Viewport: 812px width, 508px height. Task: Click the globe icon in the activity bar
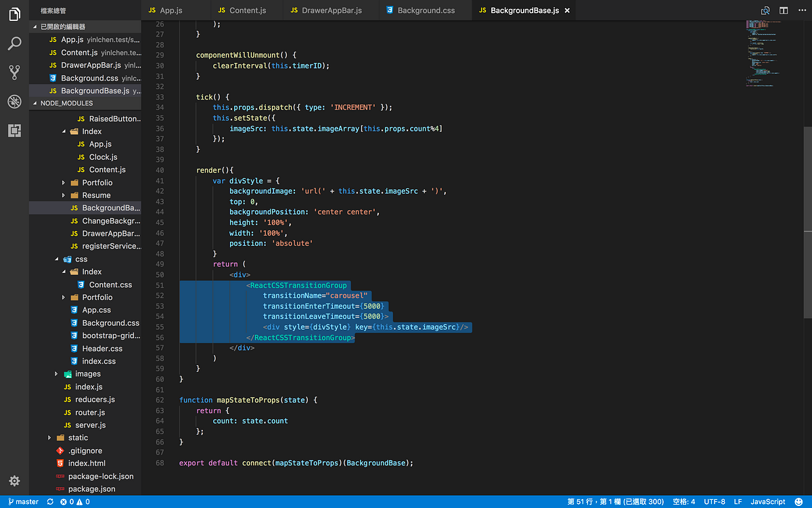pyautogui.click(x=14, y=102)
